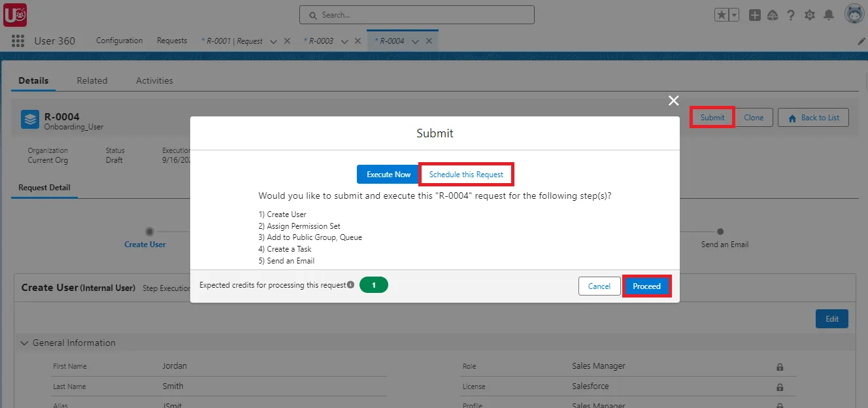868x408 pixels.
Task: Click the Proceed button
Action: coord(646,286)
